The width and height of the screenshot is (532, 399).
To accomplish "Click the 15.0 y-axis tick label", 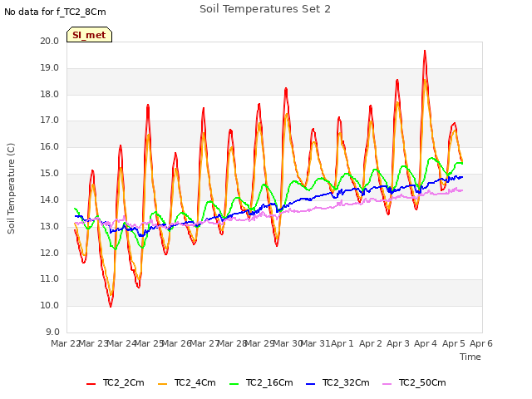I will 50,174.
